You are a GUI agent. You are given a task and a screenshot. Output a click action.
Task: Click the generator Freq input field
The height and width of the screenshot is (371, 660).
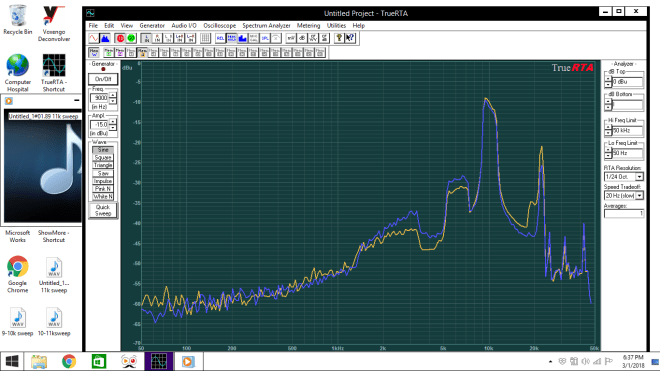point(99,98)
